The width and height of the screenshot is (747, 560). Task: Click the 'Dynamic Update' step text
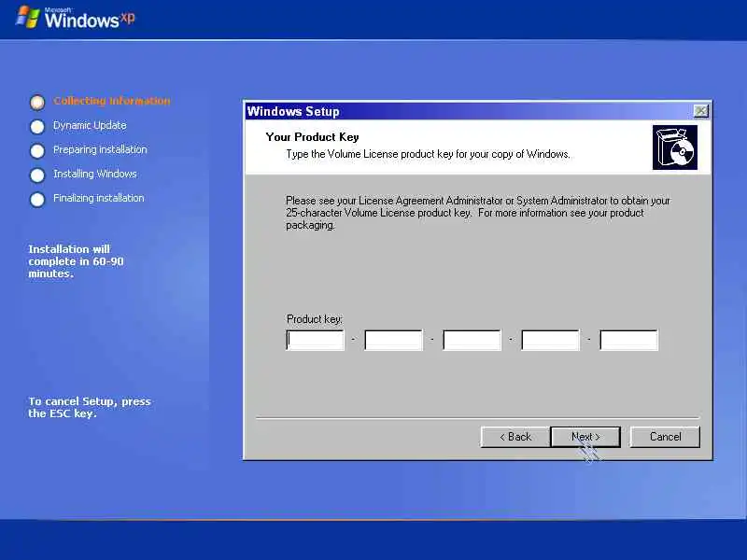[90, 125]
